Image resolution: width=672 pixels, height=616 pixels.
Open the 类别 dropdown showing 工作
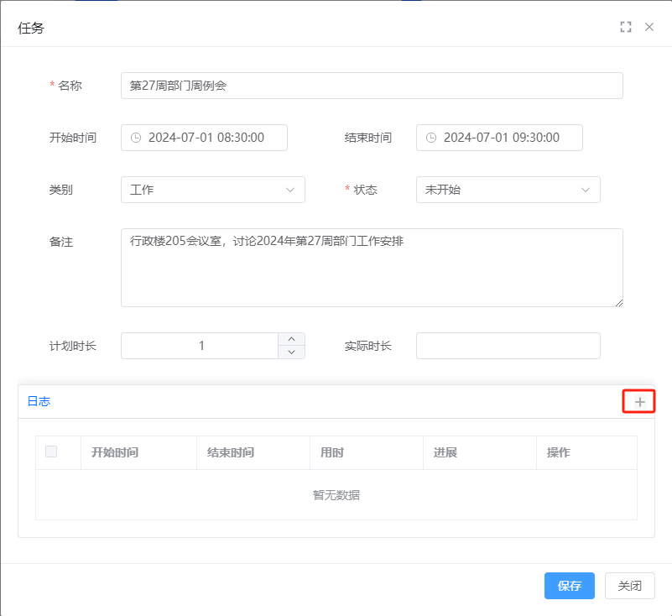(213, 190)
